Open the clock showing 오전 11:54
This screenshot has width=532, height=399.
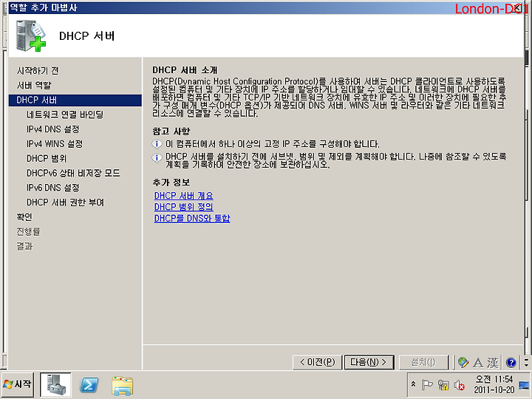(x=494, y=379)
